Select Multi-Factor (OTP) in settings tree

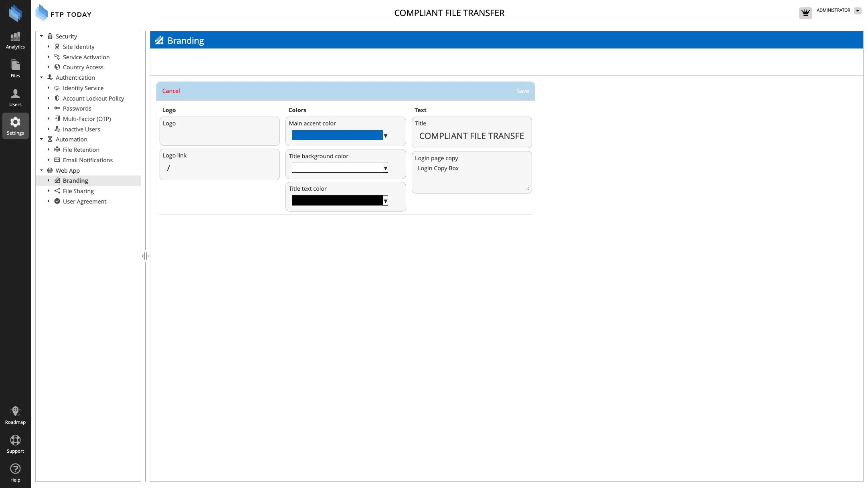click(x=87, y=119)
